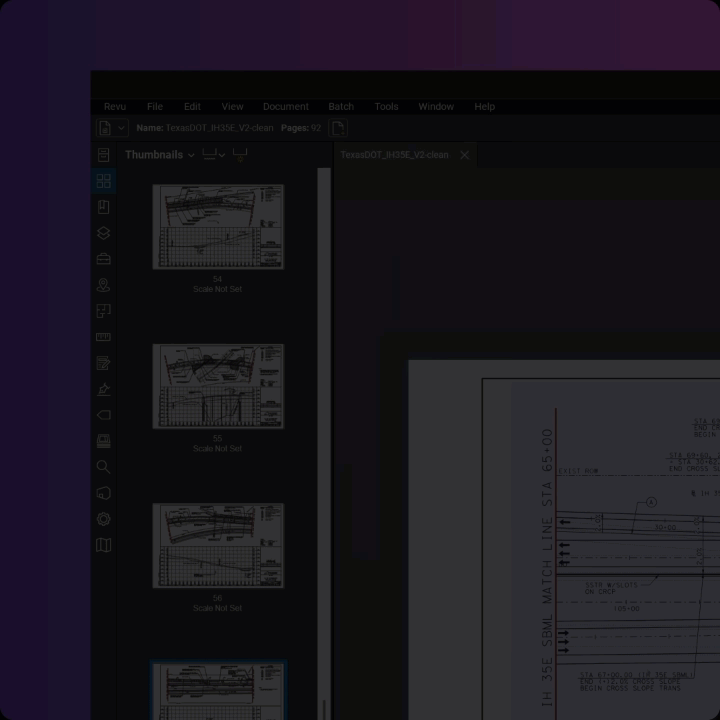This screenshot has height=720, width=720.
Task: Open the Document menu
Action: (285, 107)
